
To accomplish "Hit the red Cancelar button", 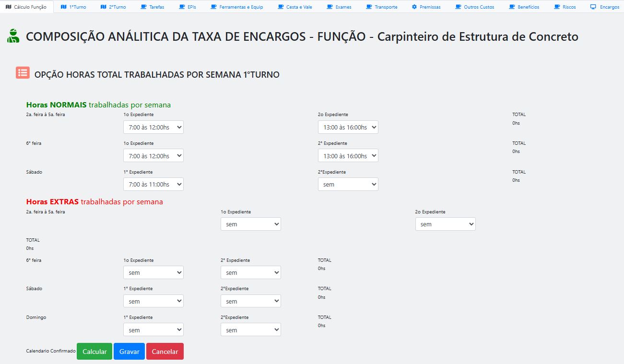I will point(165,352).
